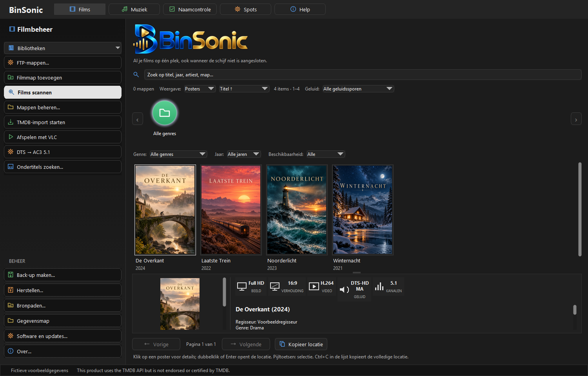Open the Weergave Posters dropdown
The width and height of the screenshot is (588, 376).
[x=200, y=89]
